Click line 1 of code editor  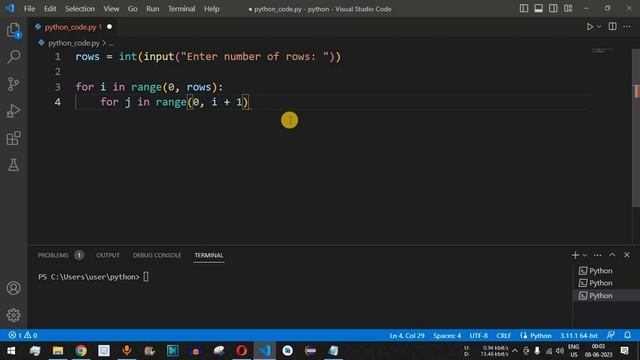coord(208,56)
